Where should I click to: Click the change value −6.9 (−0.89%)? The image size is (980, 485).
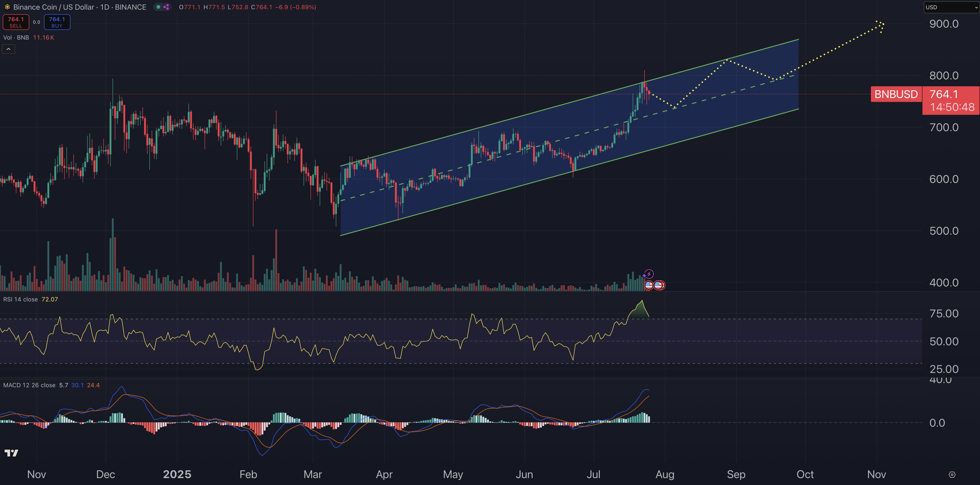296,7
